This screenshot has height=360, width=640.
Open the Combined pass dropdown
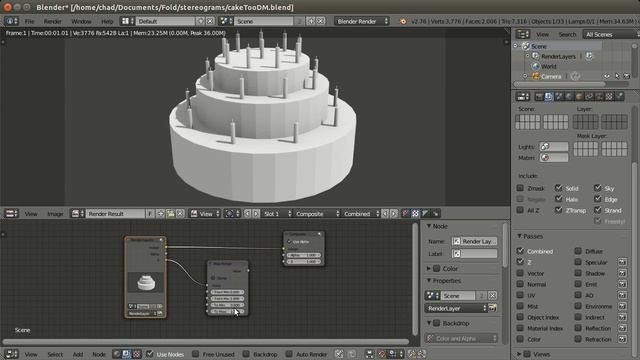tap(361, 213)
